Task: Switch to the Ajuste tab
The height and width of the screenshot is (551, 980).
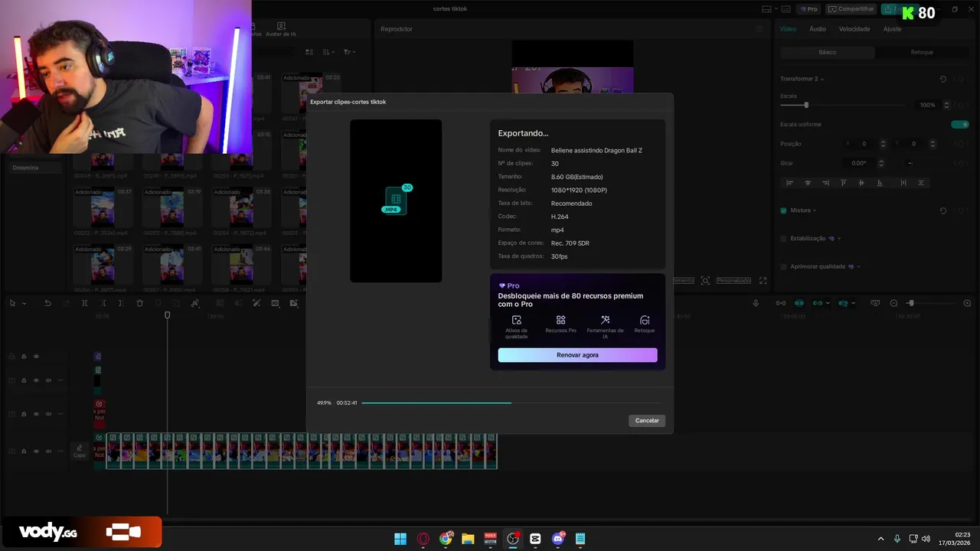Action: [892, 28]
